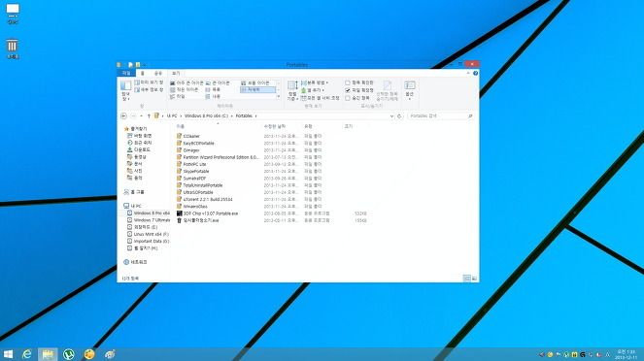644x361 pixels.
Task: Click the Refresh icon beside address bar
Action: point(399,116)
